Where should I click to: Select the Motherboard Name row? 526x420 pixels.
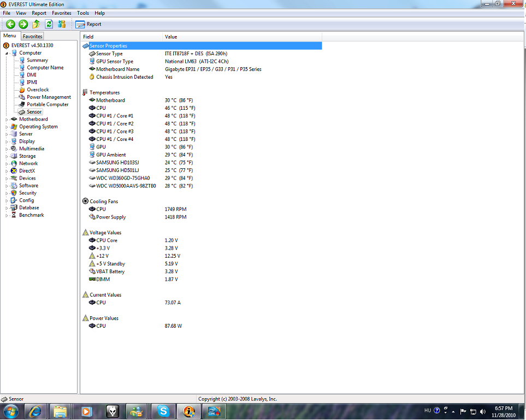(201, 69)
